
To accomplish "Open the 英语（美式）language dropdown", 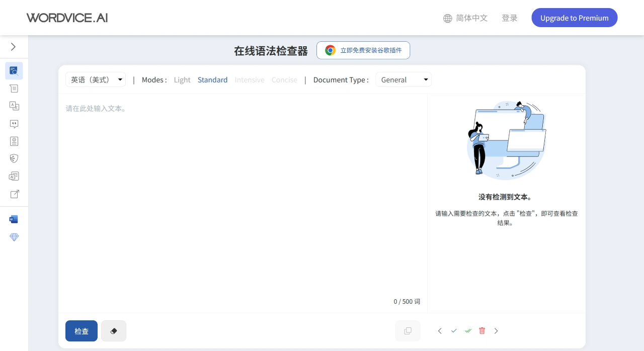I will 96,79.
